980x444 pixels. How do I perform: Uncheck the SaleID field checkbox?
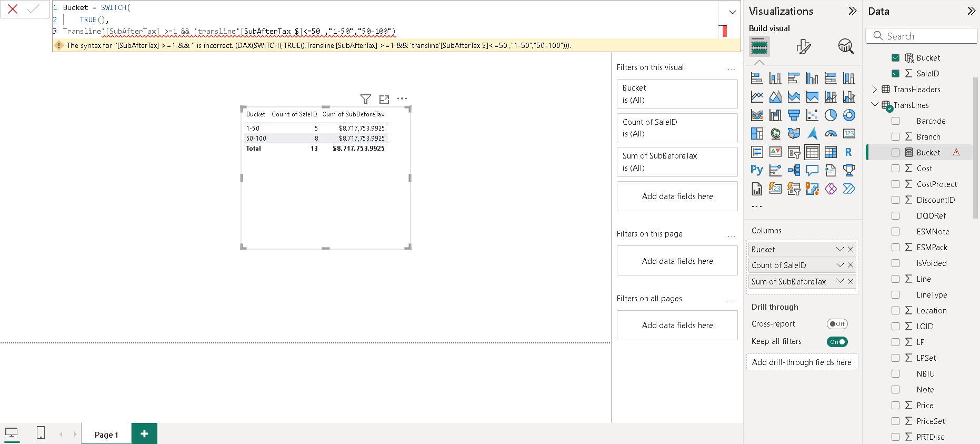coord(895,73)
